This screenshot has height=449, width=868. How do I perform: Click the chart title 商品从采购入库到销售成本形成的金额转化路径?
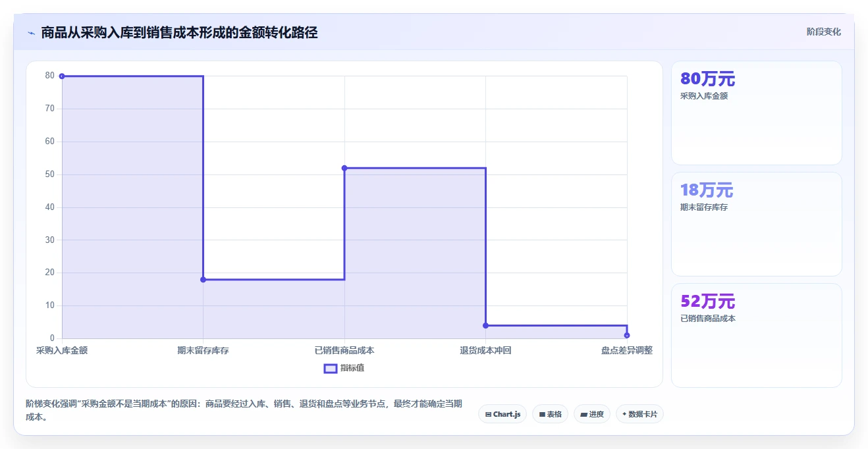point(179,32)
